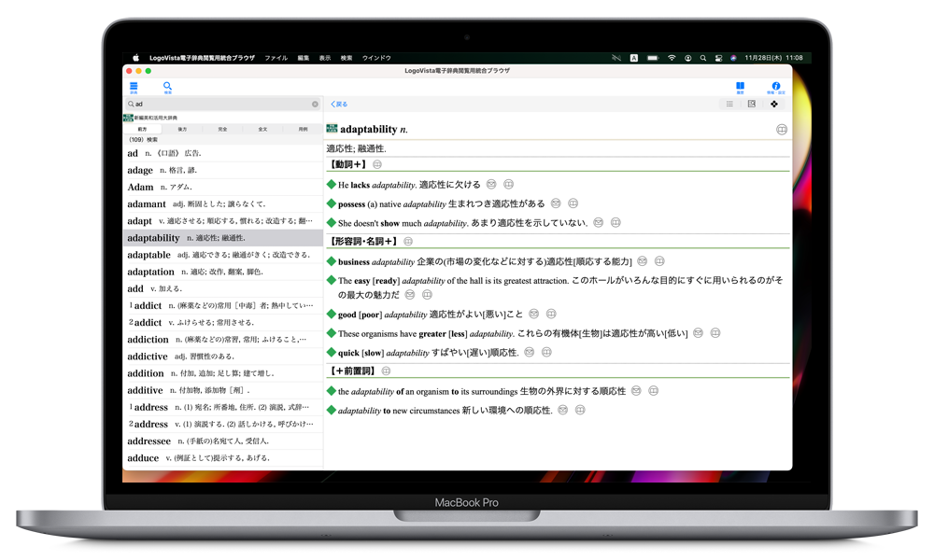Select the "adapt" verb entry in the results list
The width and height of the screenshot is (934, 560).
pyautogui.click(x=223, y=221)
